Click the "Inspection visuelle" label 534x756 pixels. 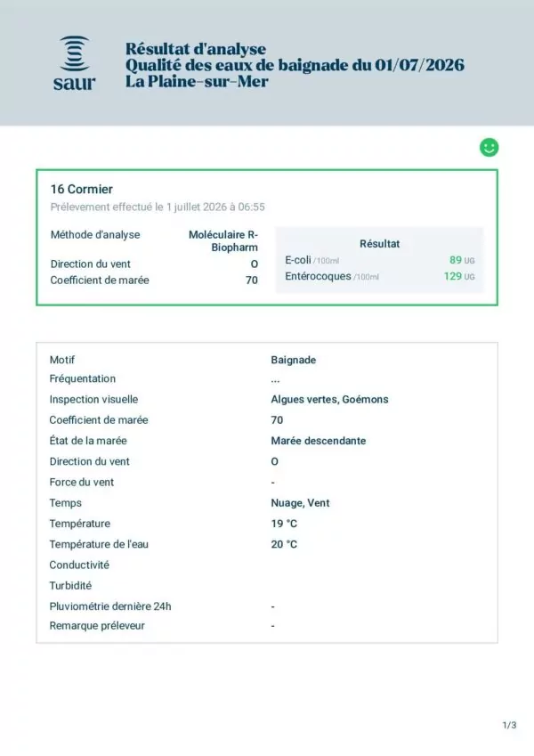[93, 399]
